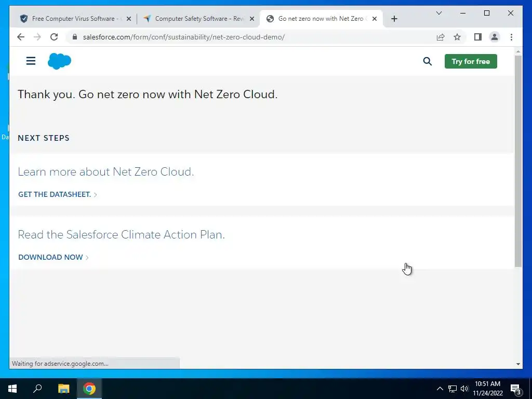Open a new tab with plus button

pos(394,19)
